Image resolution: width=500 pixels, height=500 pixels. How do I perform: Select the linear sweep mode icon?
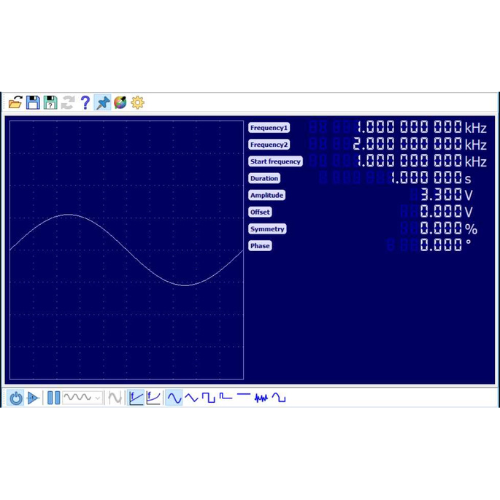[x=136, y=398]
